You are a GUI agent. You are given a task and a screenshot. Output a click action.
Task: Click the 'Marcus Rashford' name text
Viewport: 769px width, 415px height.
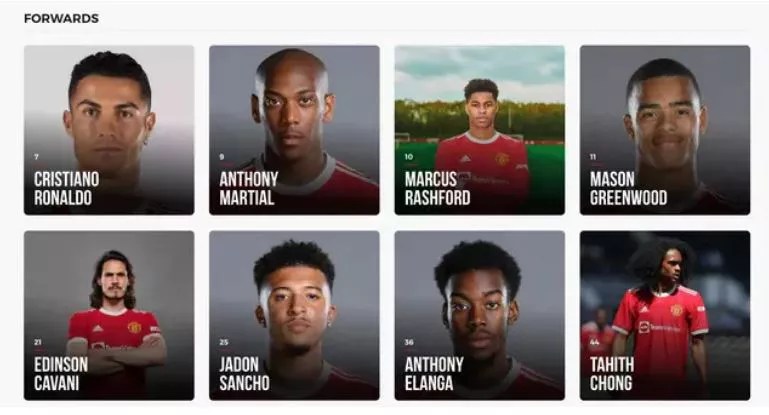coord(437,188)
